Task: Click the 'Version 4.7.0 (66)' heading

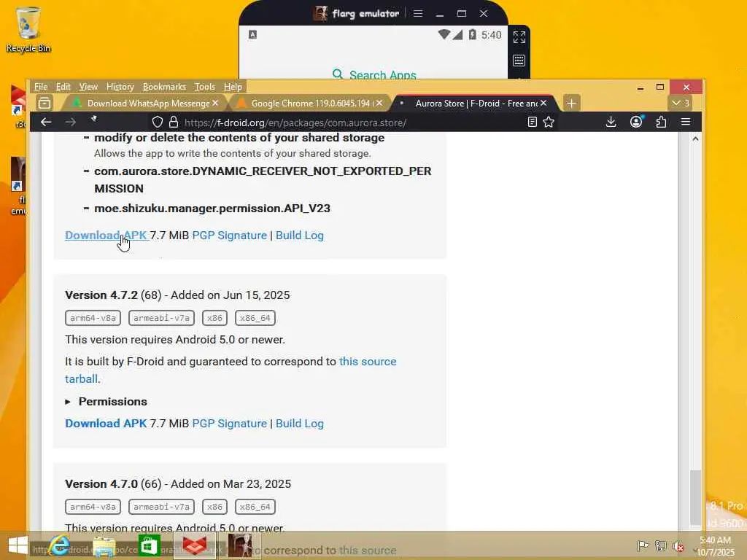Action: [x=113, y=484]
